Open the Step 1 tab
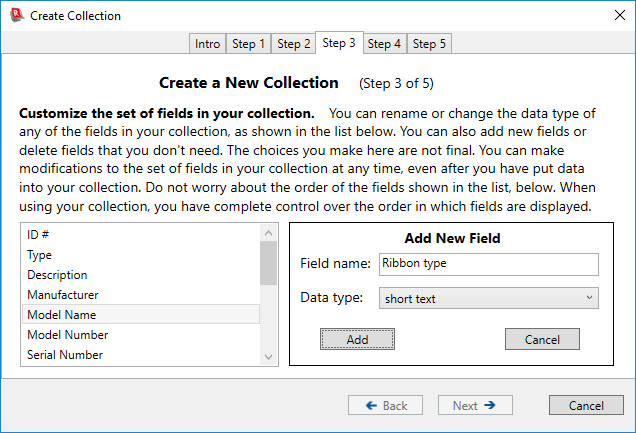Screen dimensions: 636x433 [249, 44]
